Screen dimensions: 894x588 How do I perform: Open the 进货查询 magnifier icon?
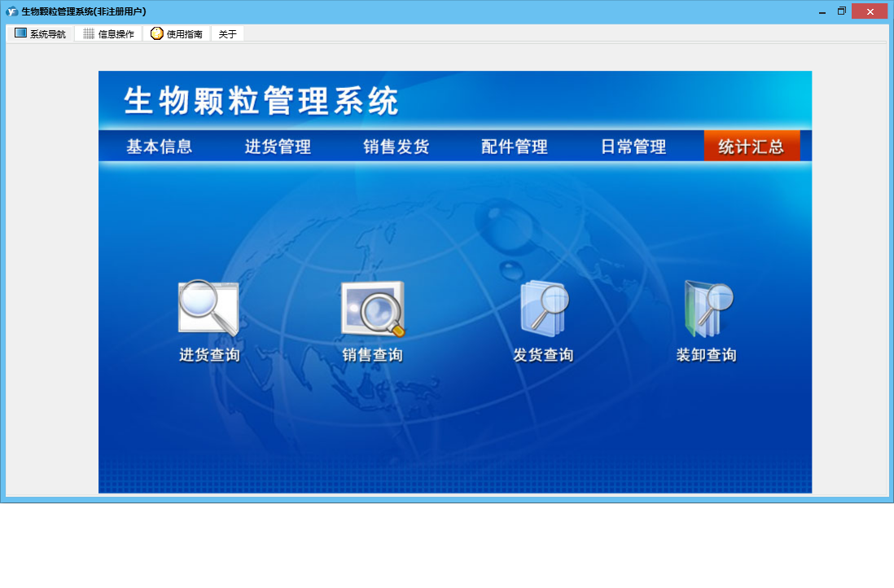click(x=208, y=309)
